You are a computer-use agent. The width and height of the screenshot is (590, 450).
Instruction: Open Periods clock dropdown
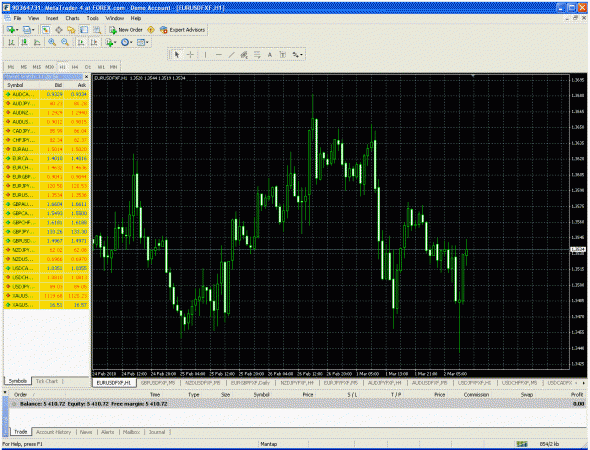point(126,43)
